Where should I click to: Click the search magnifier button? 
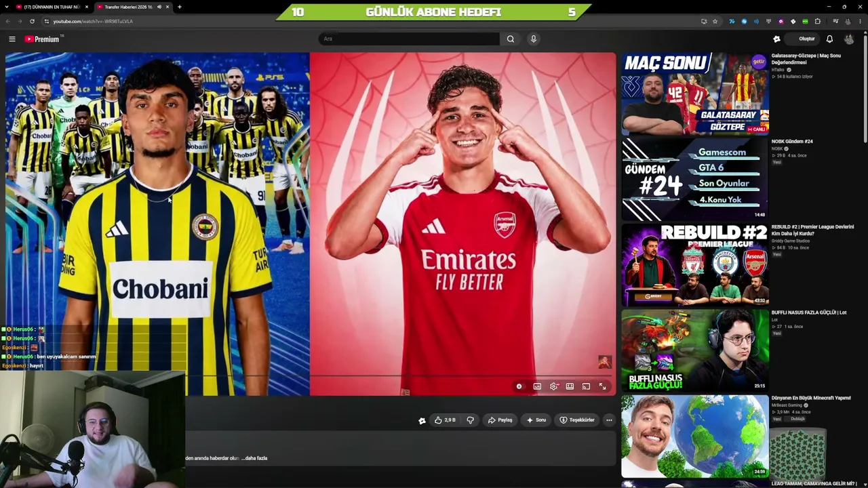click(511, 39)
